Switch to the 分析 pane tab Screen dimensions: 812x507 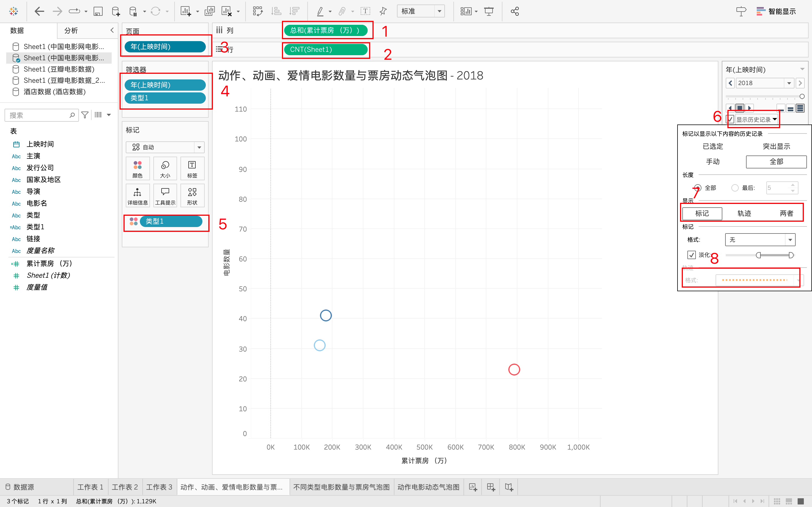pos(71,30)
